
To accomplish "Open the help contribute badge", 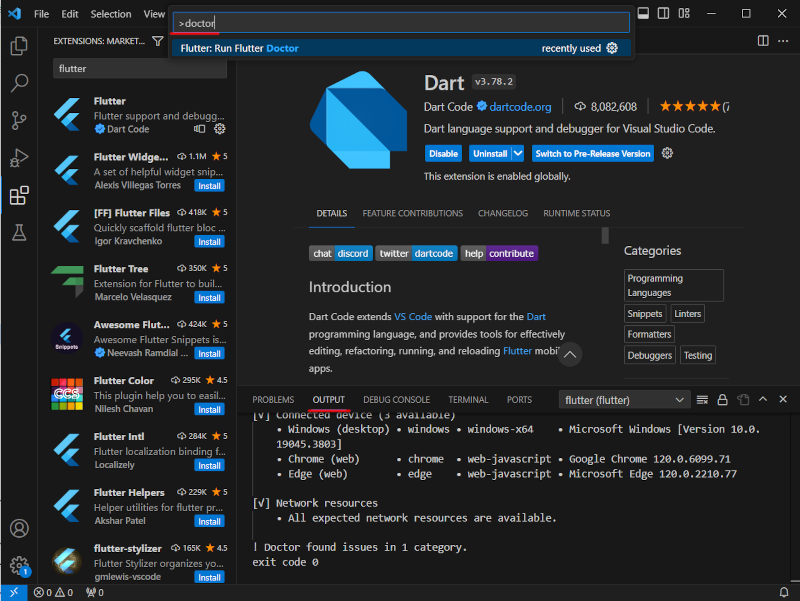I will (499, 253).
